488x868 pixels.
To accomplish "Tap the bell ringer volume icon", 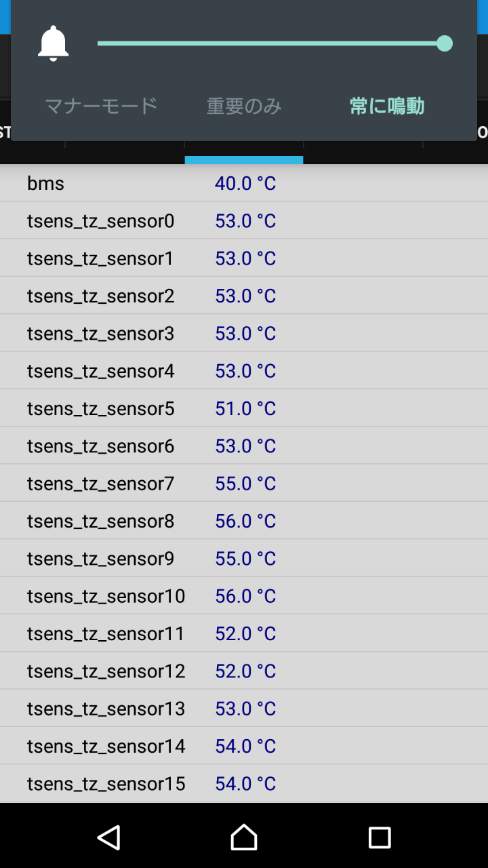I will pos(53,44).
